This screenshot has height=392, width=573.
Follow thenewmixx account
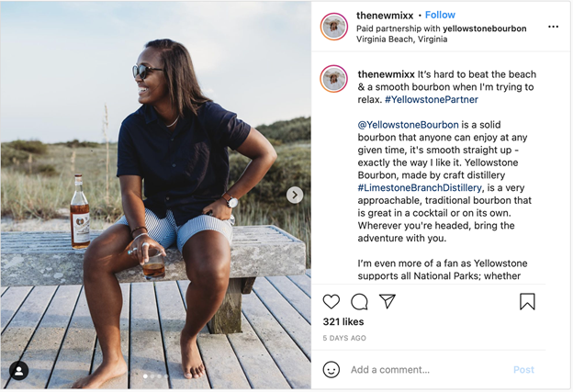coord(440,16)
